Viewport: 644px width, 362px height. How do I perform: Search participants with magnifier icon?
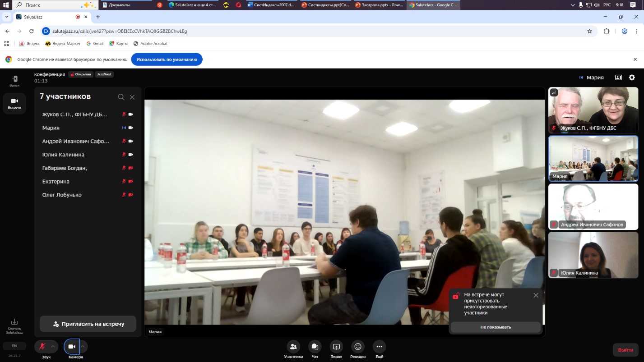tap(121, 97)
